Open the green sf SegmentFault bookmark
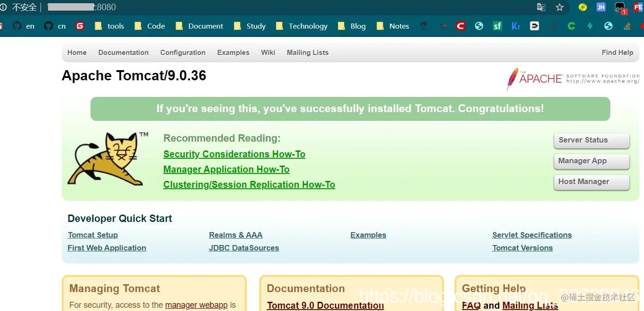This screenshot has width=644, height=311. click(x=498, y=26)
